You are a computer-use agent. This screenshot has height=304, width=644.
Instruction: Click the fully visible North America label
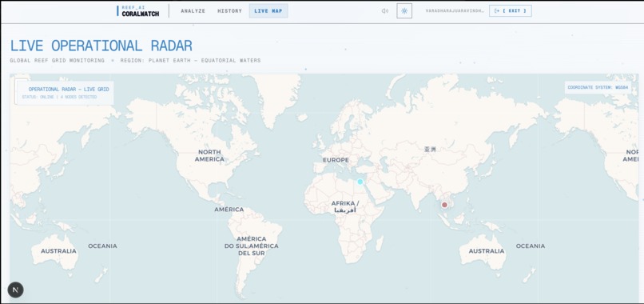coord(209,155)
